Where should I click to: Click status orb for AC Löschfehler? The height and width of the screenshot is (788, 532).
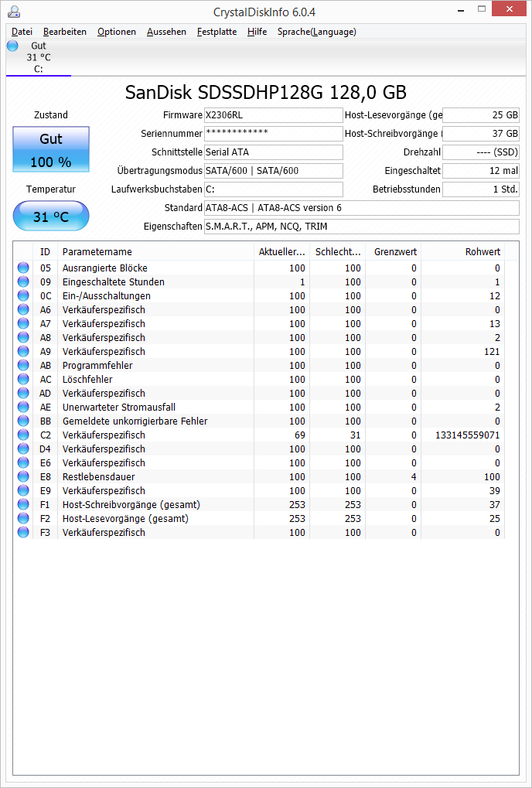point(23,380)
